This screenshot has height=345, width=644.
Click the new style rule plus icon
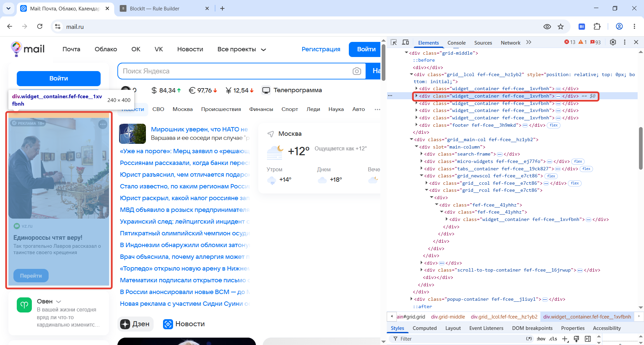565,339
